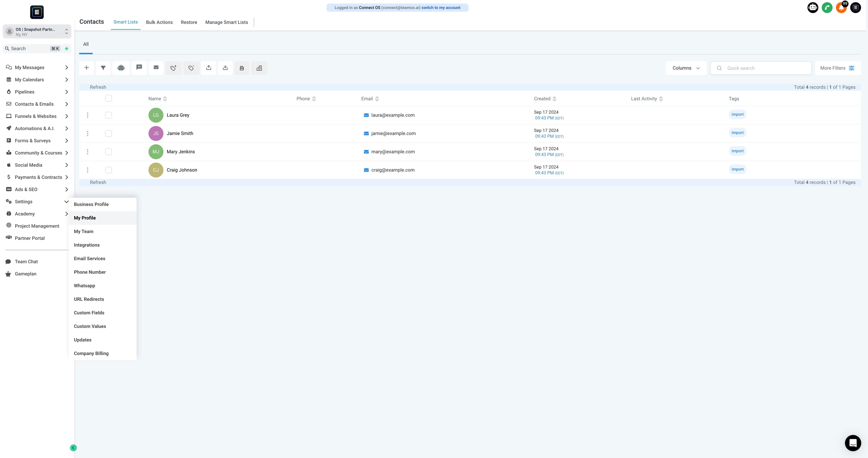This screenshot has height=458, width=868.
Task: Open row actions dots for Laura Grey
Action: [x=88, y=115]
